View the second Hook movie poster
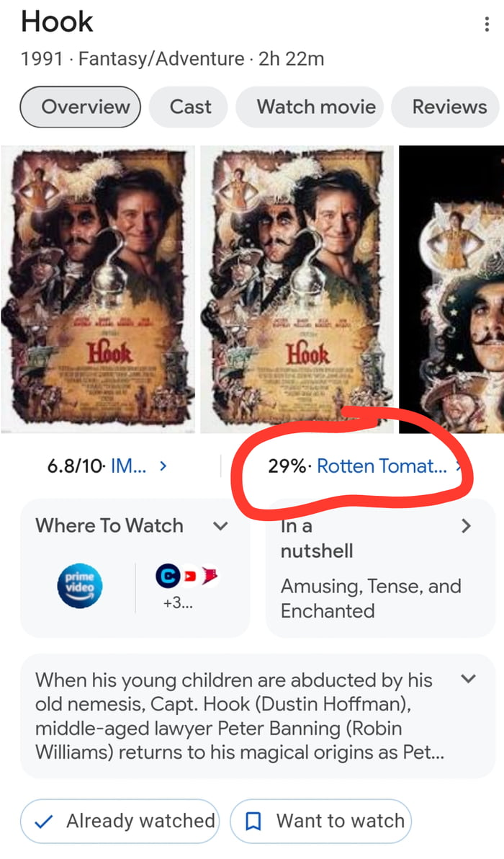 click(x=297, y=288)
